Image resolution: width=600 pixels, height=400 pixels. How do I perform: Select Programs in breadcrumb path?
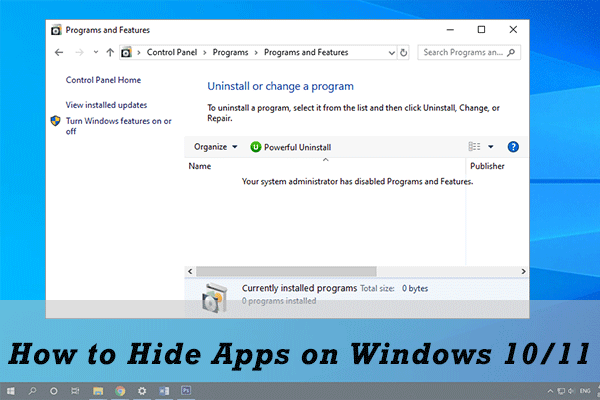point(230,52)
